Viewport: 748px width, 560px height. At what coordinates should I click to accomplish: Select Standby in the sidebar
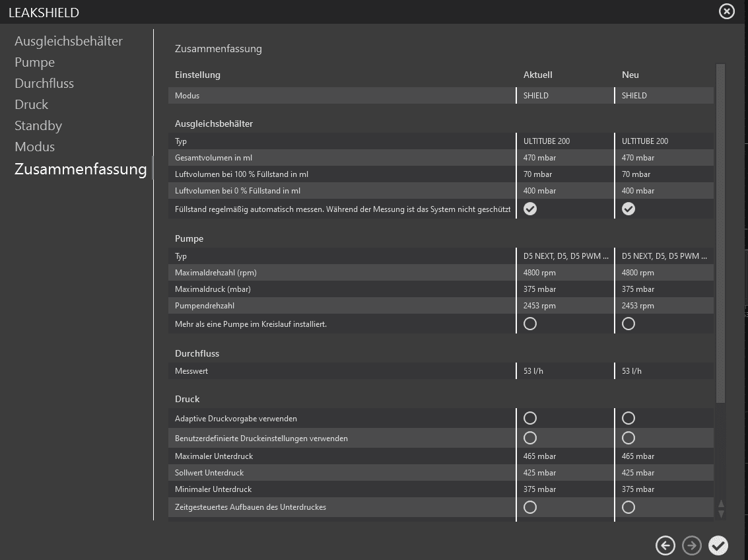tap(38, 125)
